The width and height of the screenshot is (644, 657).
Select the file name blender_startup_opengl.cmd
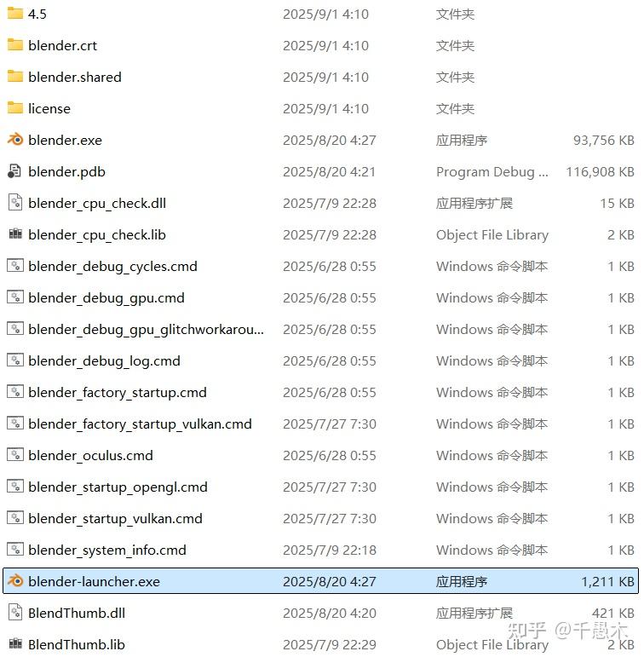click(x=118, y=487)
